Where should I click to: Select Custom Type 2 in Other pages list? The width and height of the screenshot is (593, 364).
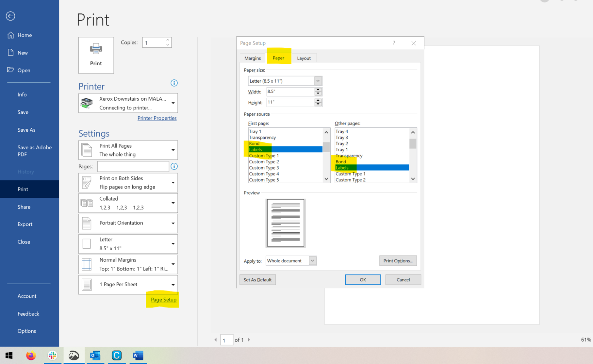coord(351,180)
